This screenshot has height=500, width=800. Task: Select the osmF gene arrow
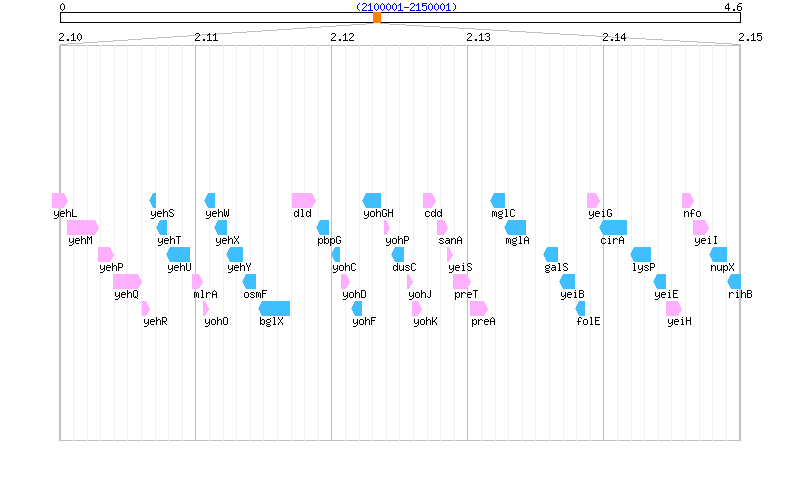pos(255,281)
